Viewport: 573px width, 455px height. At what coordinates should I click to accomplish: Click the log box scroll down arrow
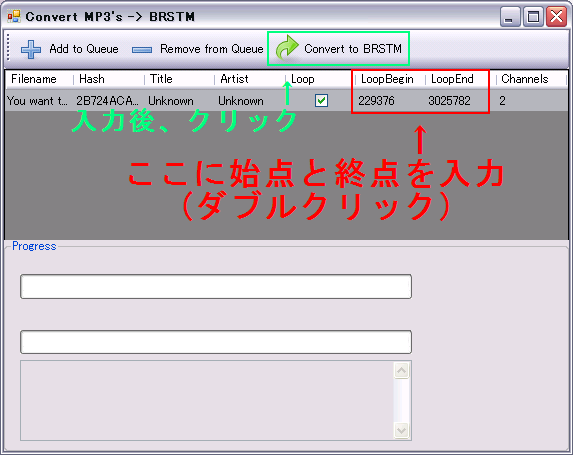pos(402,430)
